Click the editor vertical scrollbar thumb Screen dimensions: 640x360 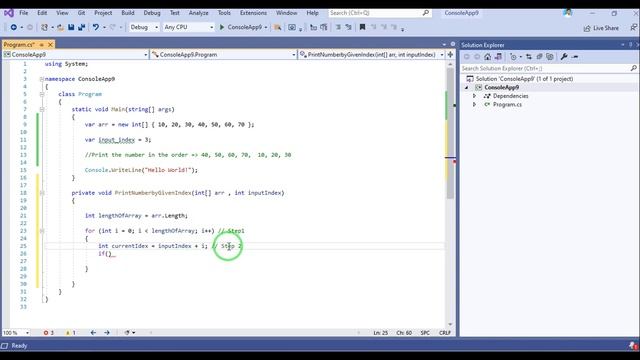click(x=450, y=133)
